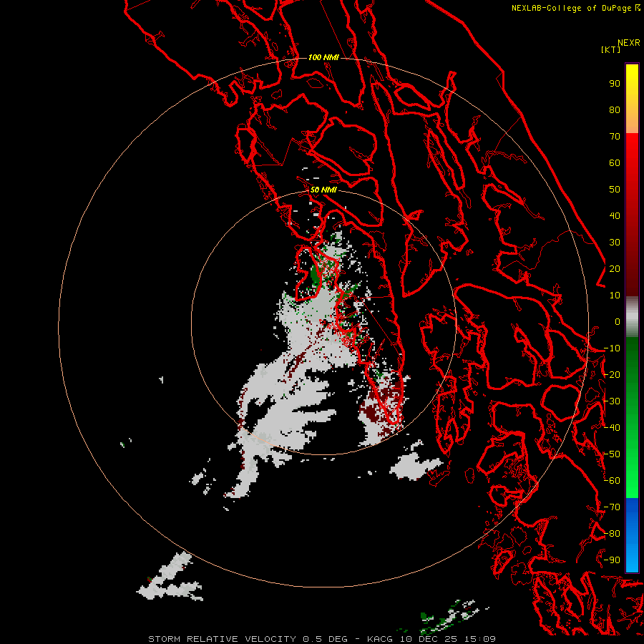Click the -10 value on the velocity scale
This screenshot has width=644, height=644.
point(612,348)
